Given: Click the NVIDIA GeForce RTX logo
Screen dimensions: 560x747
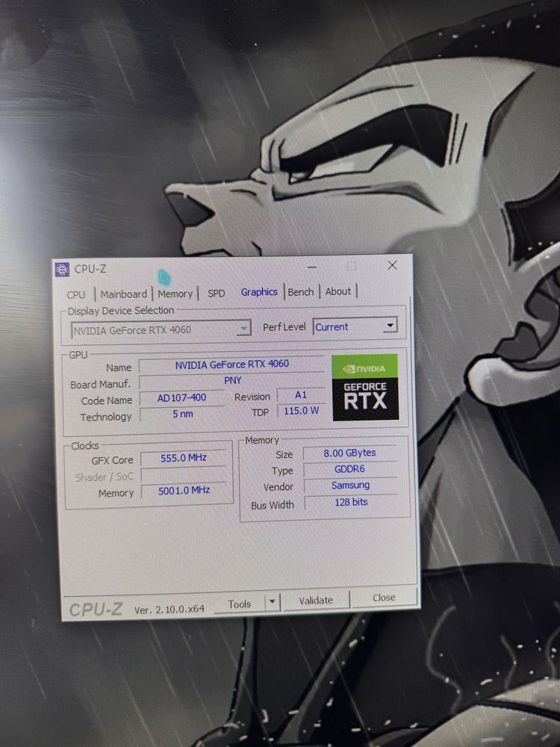Looking at the screenshot, I should coord(365,387).
